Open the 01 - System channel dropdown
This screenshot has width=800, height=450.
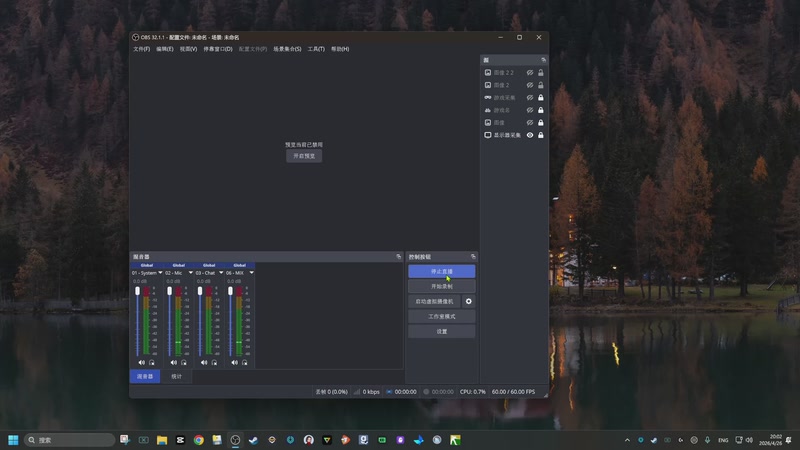point(160,273)
